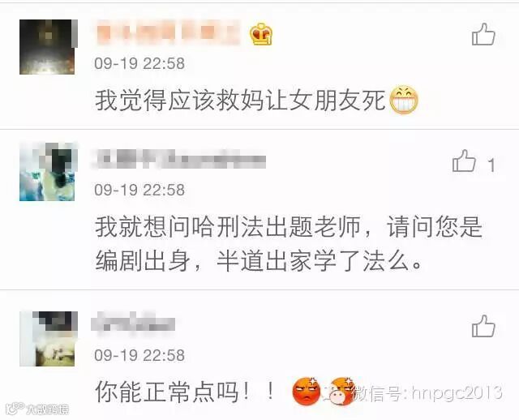Open the first commenter's blurred username
The height and width of the screenshot is (420, 519).
pos(169,32)
